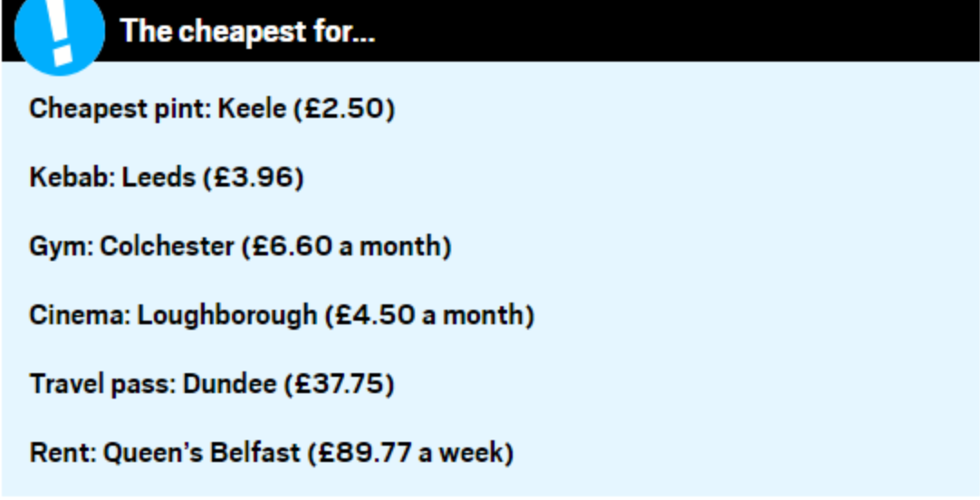Select the 'Kebab' category label

pyautogui.click(x=70, y=178)
